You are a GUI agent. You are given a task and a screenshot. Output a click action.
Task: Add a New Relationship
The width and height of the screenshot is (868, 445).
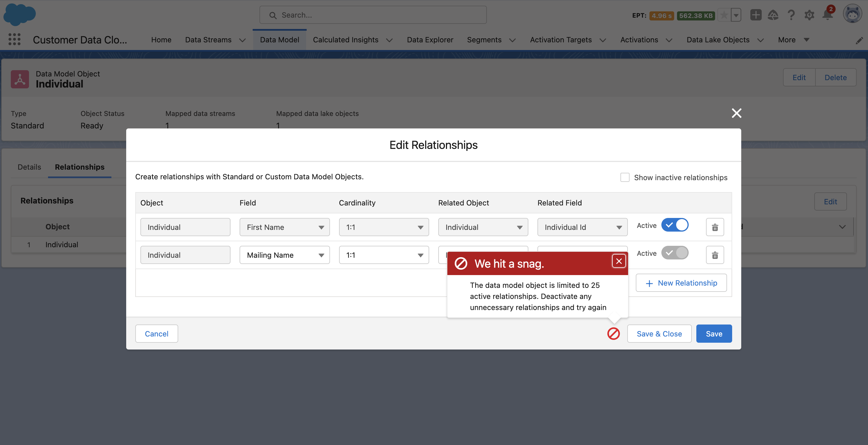point(681,283)
